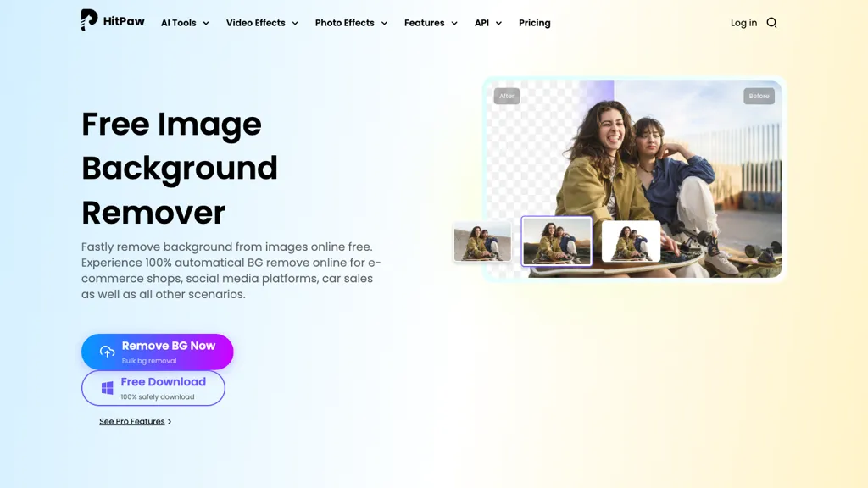Open the See Pro Features link
868x488 pixels.
coord(131,422)
